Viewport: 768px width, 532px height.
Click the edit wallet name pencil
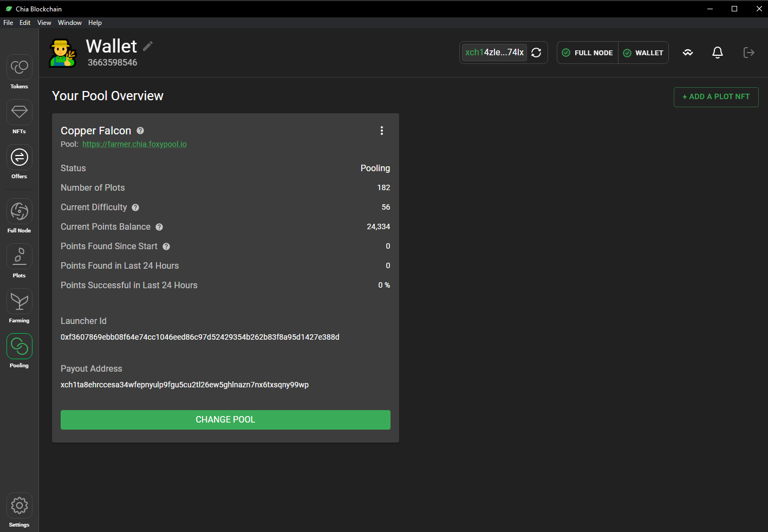[148, 46]
